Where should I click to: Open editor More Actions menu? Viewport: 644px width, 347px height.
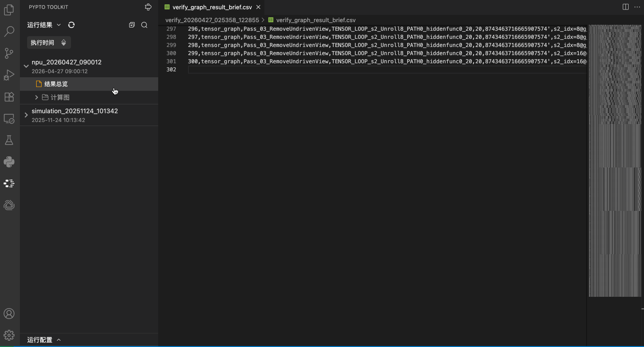click(x=637, y=7)
